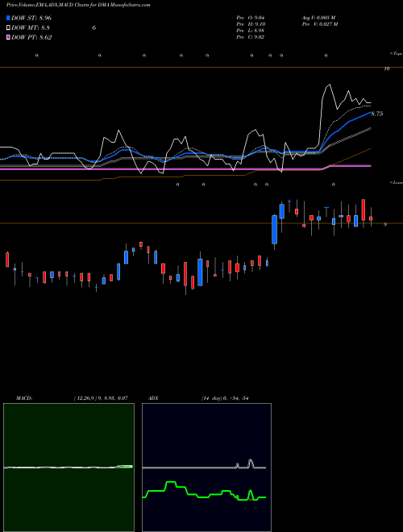Image resolution: width=403 pixels, height=532 pixels.
Task: Select the 'DOW ST: 8.96' legend text
Action: (x=31, y=18)
